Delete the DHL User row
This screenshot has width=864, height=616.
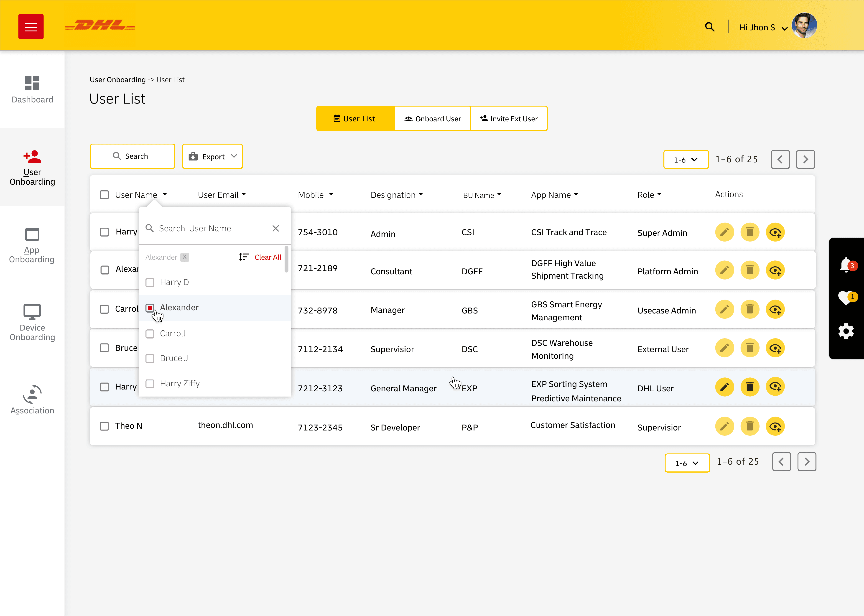(x=750, y=387)
